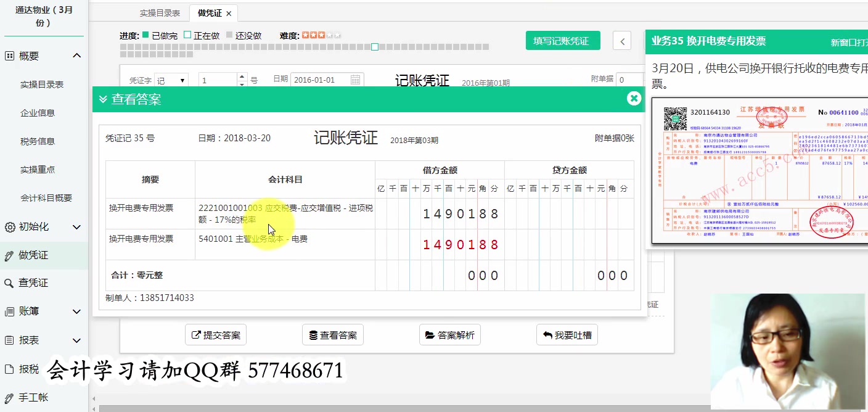This screenshot has width=868, height=412.
Task: Open 答案解析 below the answer panel
Action: click(449, 335)
